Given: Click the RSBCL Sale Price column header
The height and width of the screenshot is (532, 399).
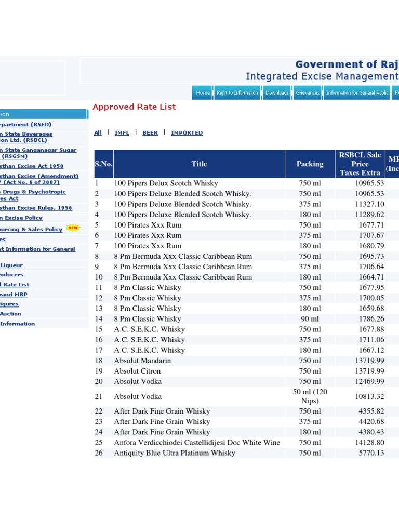Looking at the screenshot, I should point(360,164).
